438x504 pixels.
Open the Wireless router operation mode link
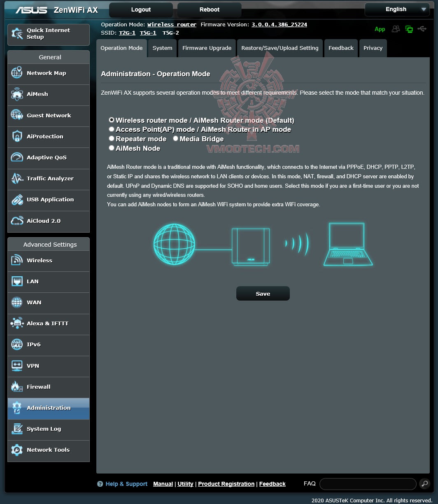172,25
